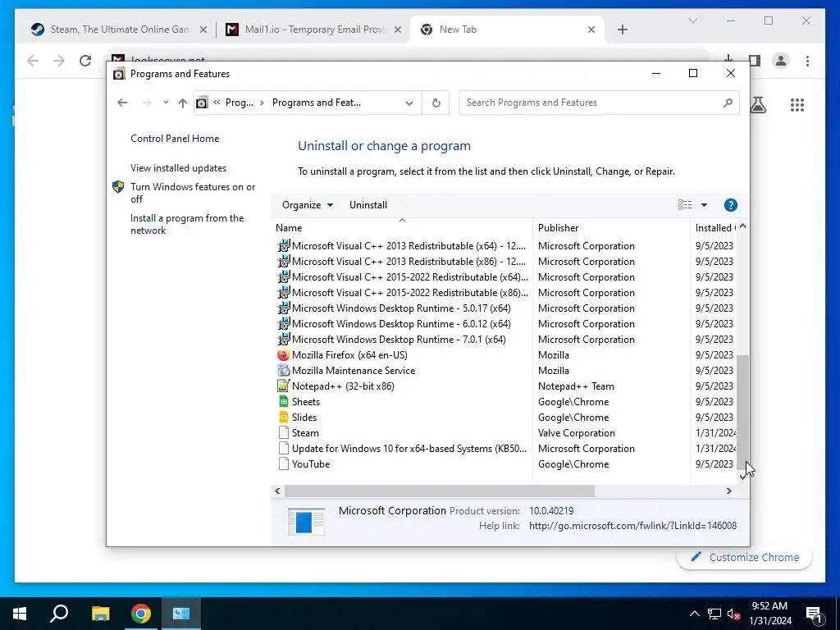Click the Chrome tab search chevron
The image size is (840, 630).
[x=692, y=21]
